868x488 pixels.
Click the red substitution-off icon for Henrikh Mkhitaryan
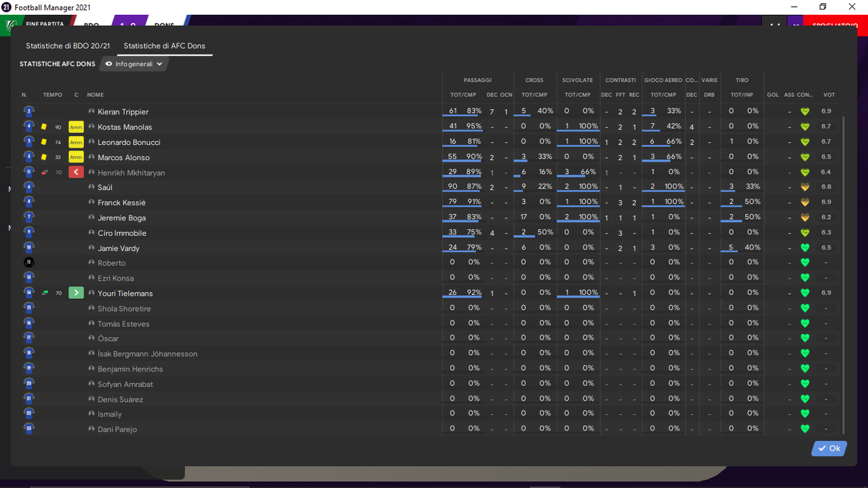pos(75,171)
